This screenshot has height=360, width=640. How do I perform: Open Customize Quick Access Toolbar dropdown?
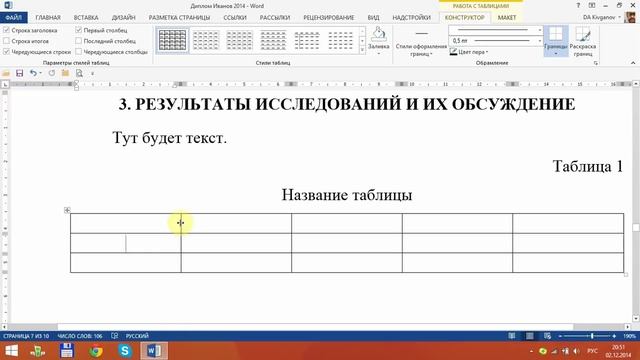click(x=92, y=73)
